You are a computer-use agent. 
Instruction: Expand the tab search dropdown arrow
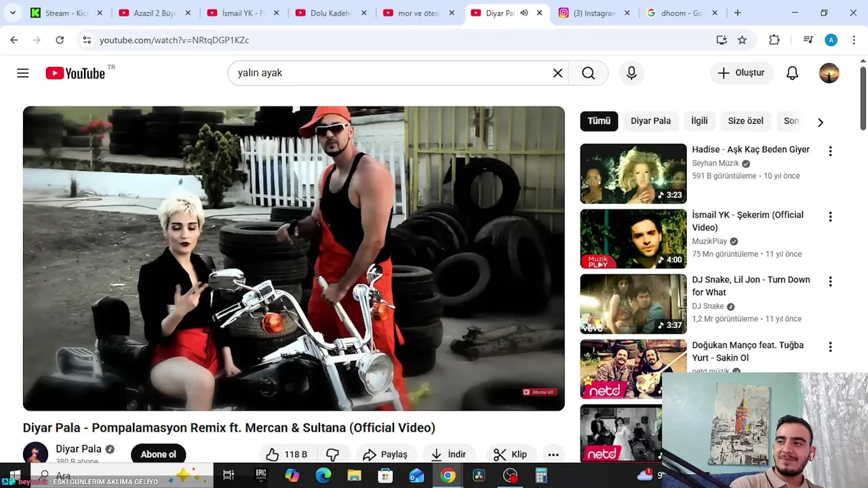12,13
